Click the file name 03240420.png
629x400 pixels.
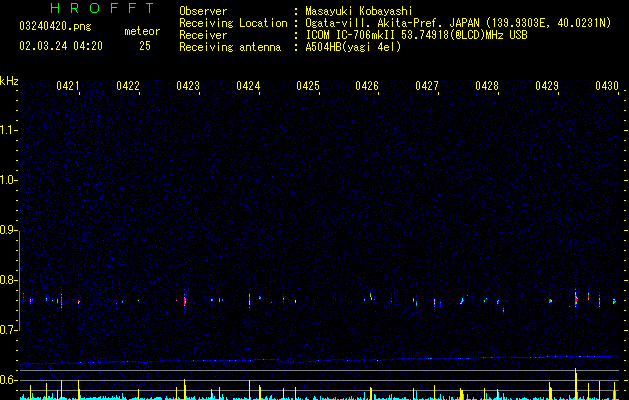click(x=55, y=26)
